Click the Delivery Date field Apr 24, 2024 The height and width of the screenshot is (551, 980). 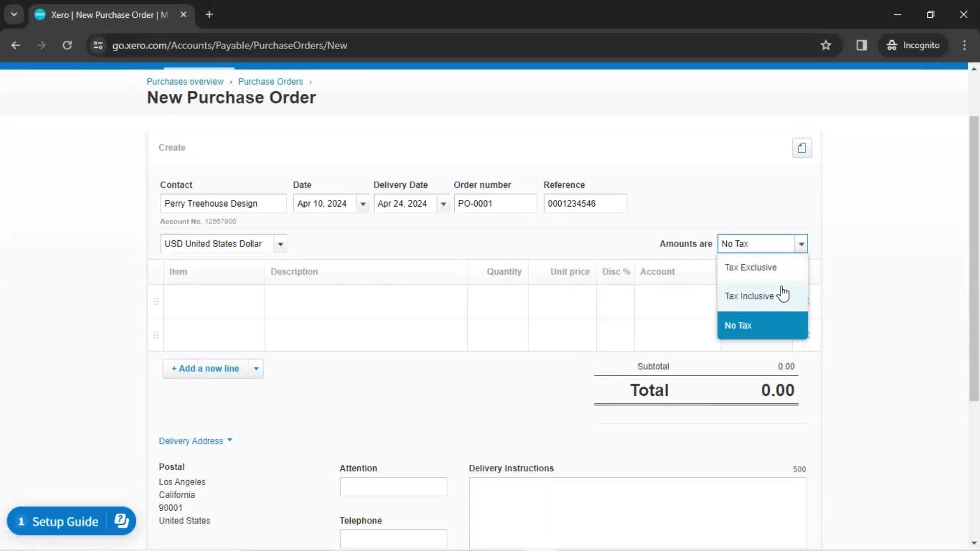tap(406, 204)
